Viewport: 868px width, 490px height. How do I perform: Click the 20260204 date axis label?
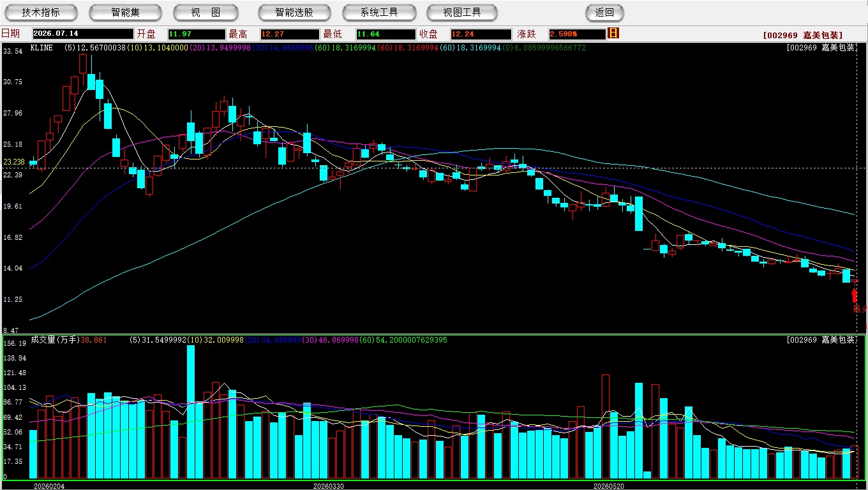click(49, 486)
